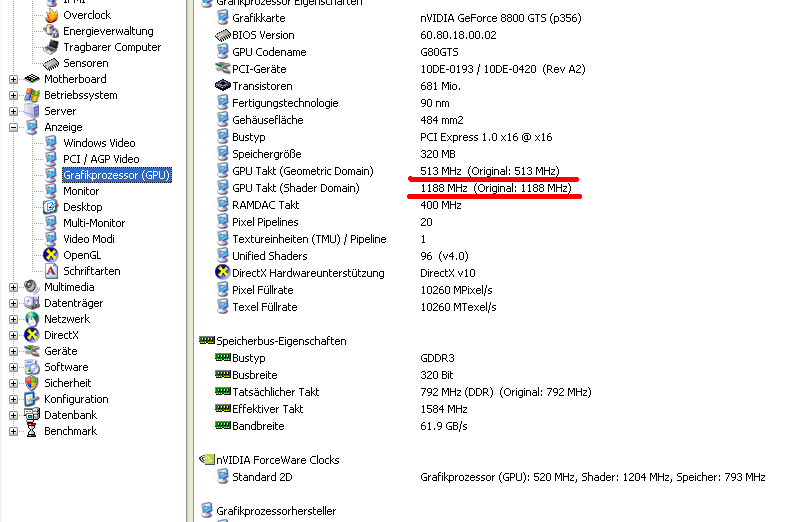Click the OpenGL X icon
The height and width of the screenshot is (522, 807).
tap(51, 255)
